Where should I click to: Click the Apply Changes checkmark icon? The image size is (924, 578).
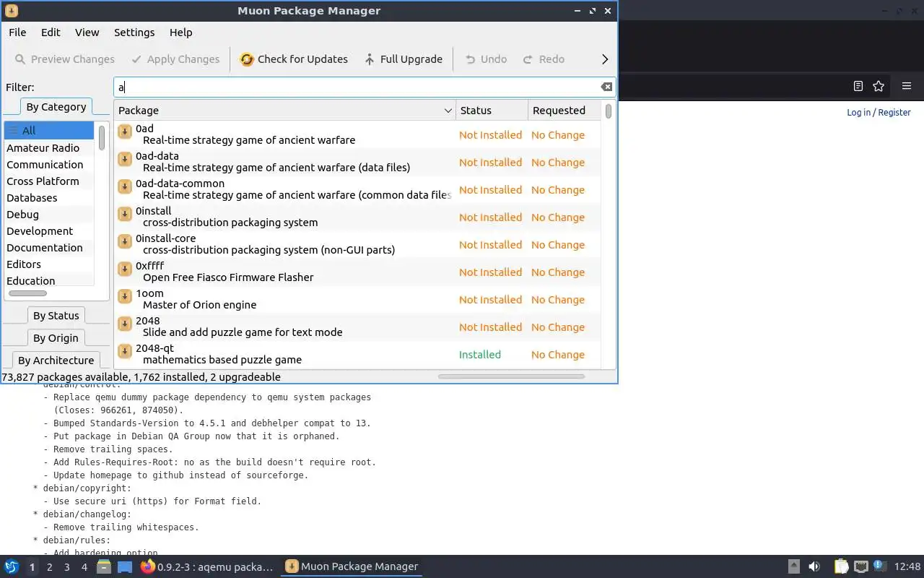[x=136, y=59]
